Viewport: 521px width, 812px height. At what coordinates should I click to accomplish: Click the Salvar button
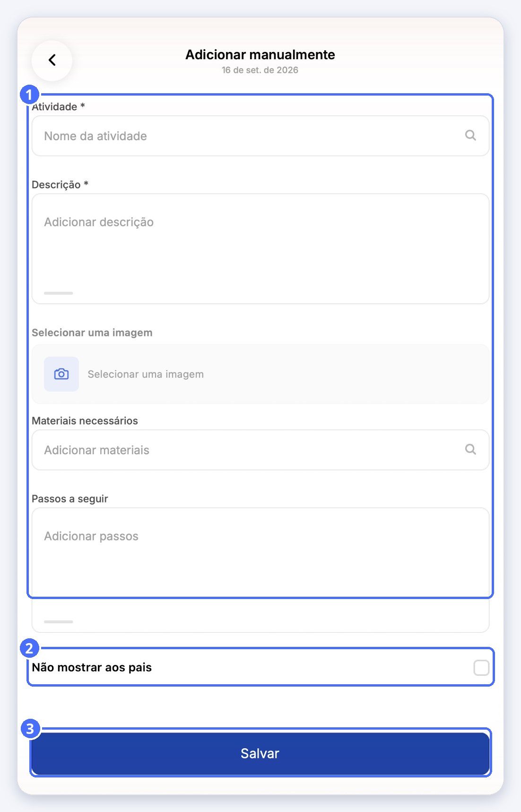tap(260, 753)
